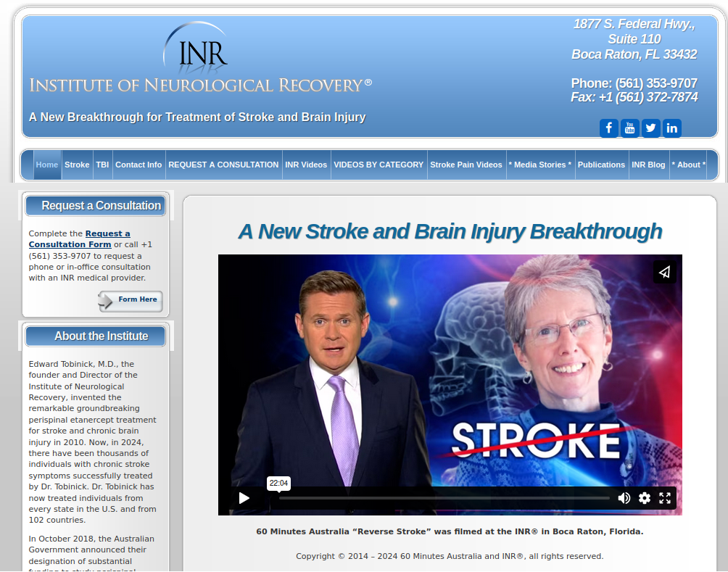Click the Institute of Neurological Recovery title
Viewport: 728px width, 572px height.
[x=201, y=86]
